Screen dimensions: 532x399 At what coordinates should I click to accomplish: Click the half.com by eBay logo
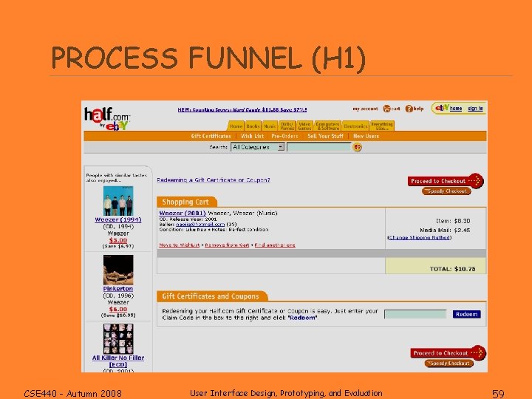[107, 118]
